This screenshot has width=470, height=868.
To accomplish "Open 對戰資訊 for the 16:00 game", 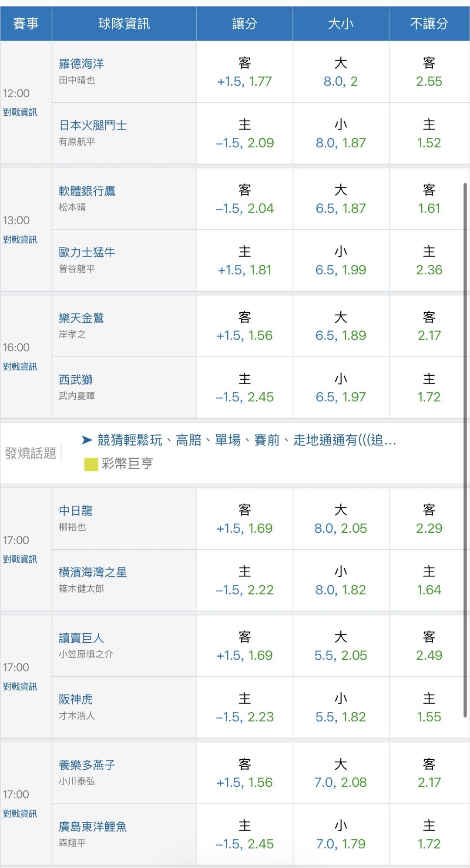I will pyautogui.click(x=20, y=367).
